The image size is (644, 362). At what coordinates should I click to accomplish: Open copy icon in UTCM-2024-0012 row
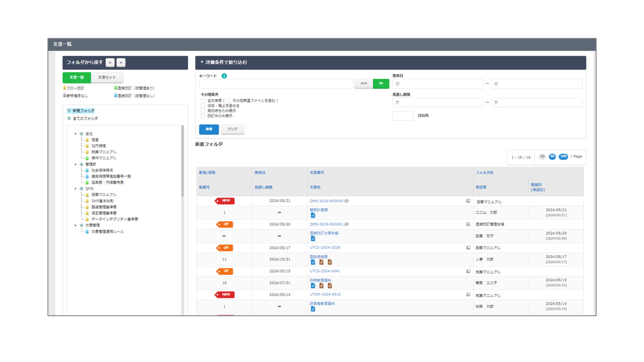[x=468, y=295]
